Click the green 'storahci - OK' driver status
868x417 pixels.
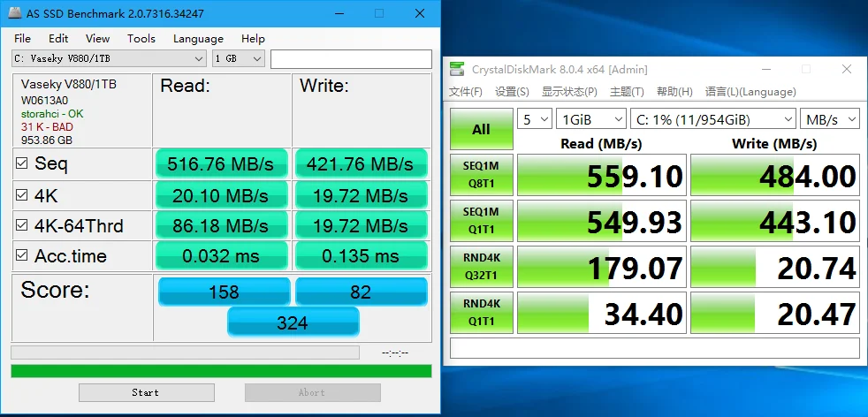[52, 114]
